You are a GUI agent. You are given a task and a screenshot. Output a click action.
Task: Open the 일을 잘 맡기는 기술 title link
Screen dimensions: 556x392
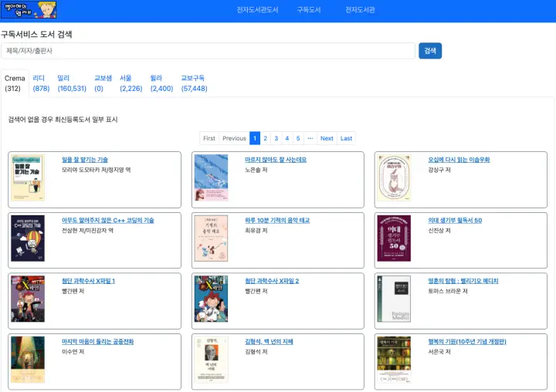85,160
